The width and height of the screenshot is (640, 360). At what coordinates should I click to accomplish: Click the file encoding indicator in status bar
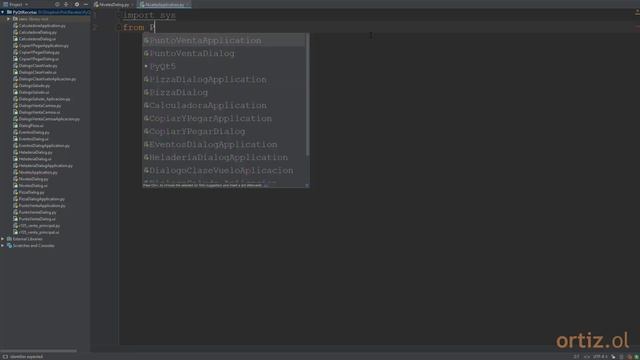point(600,356)
